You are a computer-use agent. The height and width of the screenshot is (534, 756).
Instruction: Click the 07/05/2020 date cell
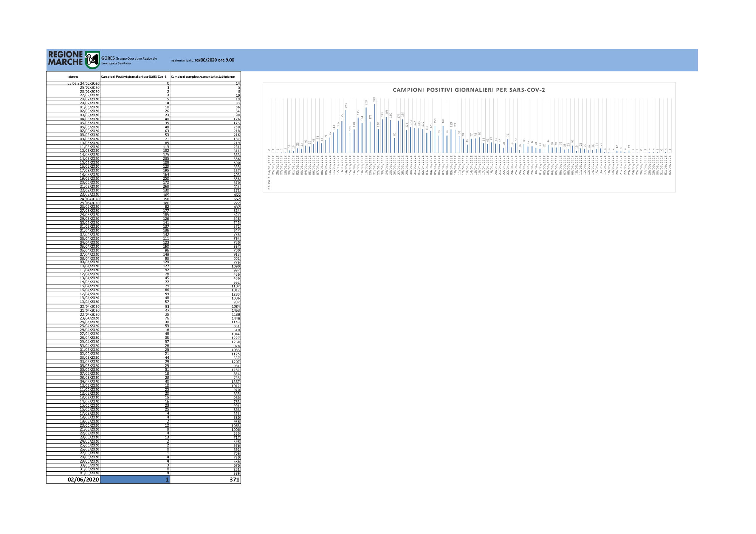[90, 373]
